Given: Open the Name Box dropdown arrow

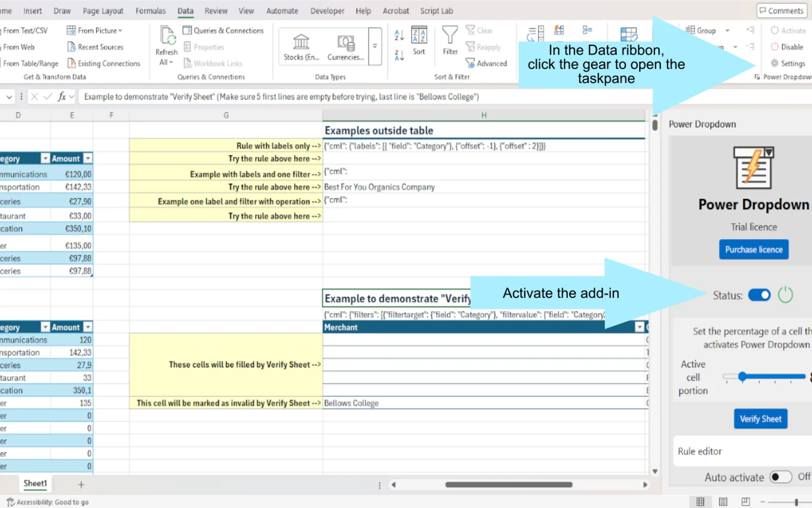Looking at the screenshot, I should click(x=9, y=97).
